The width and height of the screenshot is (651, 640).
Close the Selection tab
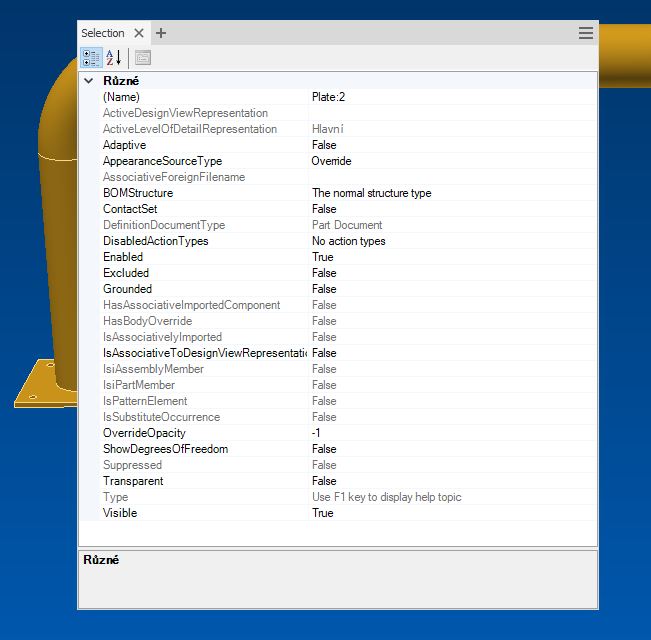point(139,33)
